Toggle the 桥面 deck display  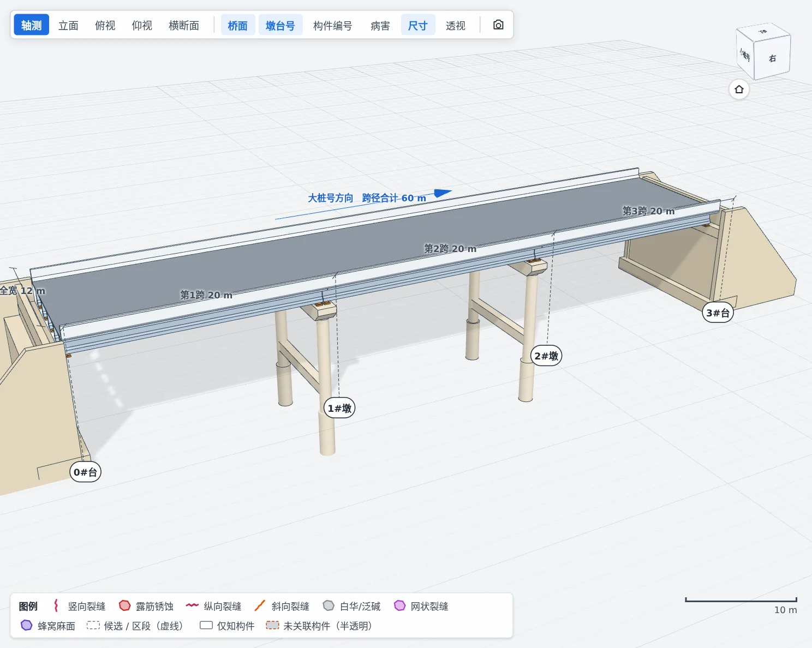(238, 25)
